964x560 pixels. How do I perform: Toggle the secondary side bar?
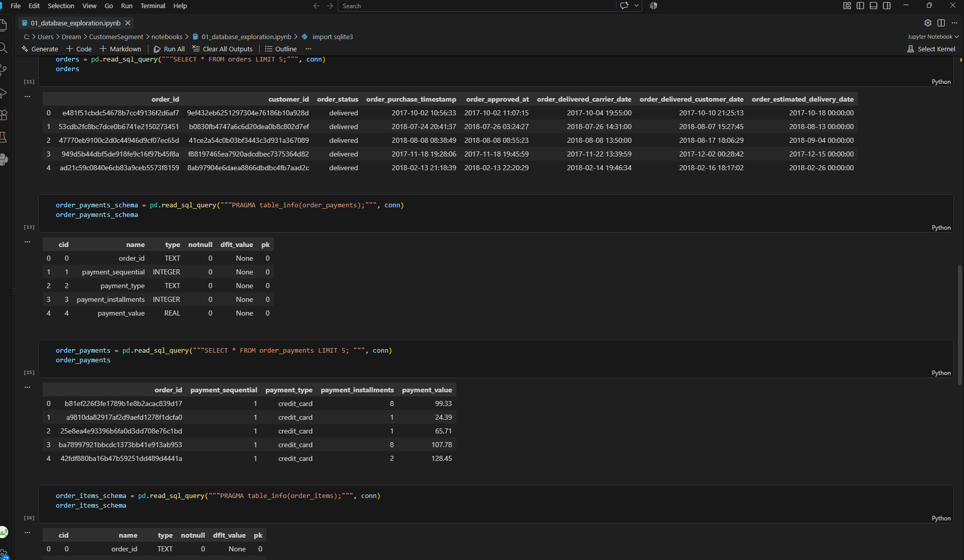pyautogui.click(x=887, y=6)
